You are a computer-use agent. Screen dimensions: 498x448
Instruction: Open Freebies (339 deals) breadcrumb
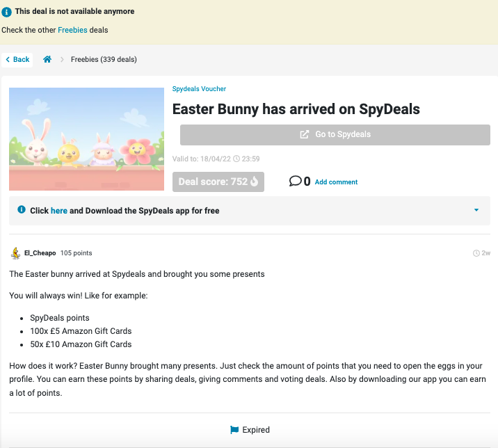(104, 59)
